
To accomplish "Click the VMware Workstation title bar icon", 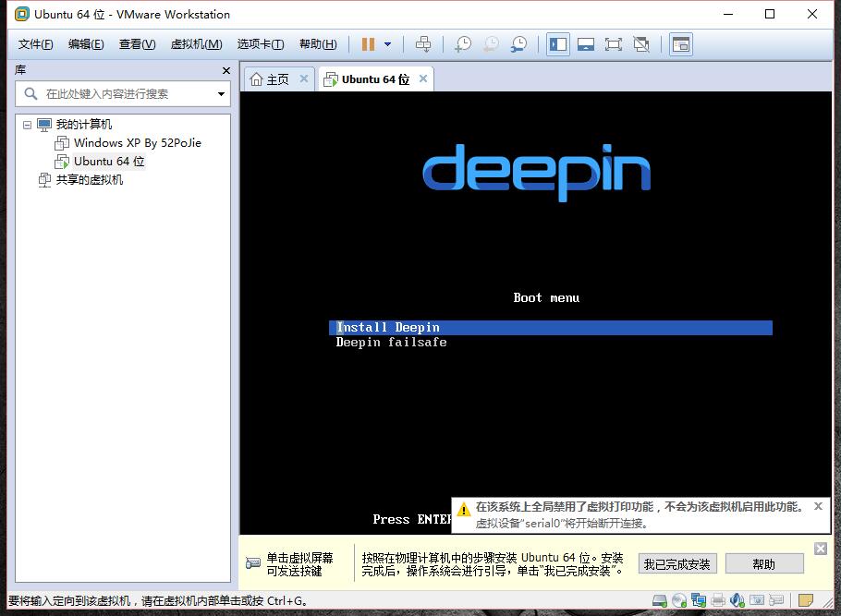I will point(22,14).
